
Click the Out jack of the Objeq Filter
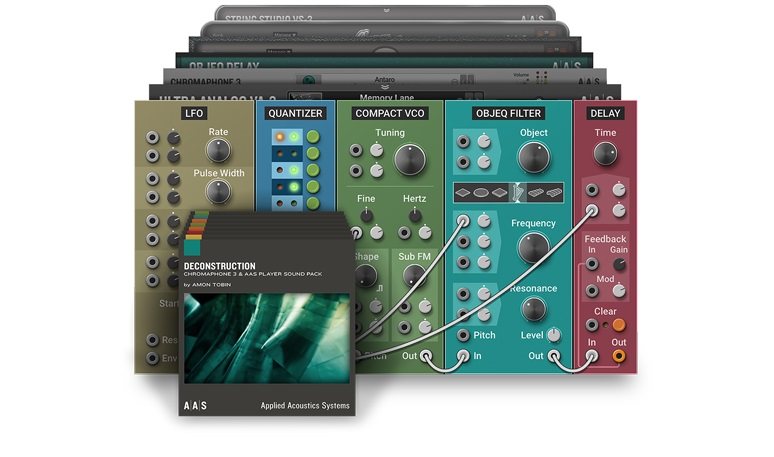pyautogui.click(x=554, y=355)
